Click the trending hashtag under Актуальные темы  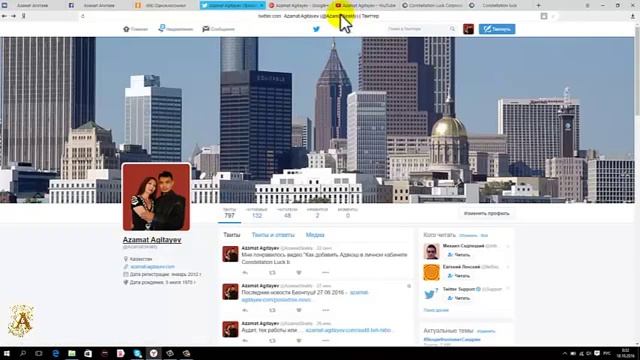tap(452, 340)
